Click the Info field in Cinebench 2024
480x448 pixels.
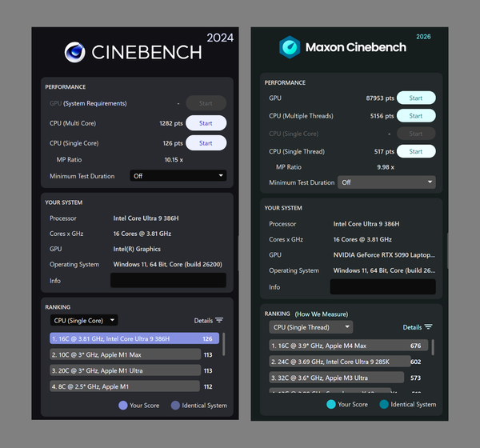tap(168, 280)
